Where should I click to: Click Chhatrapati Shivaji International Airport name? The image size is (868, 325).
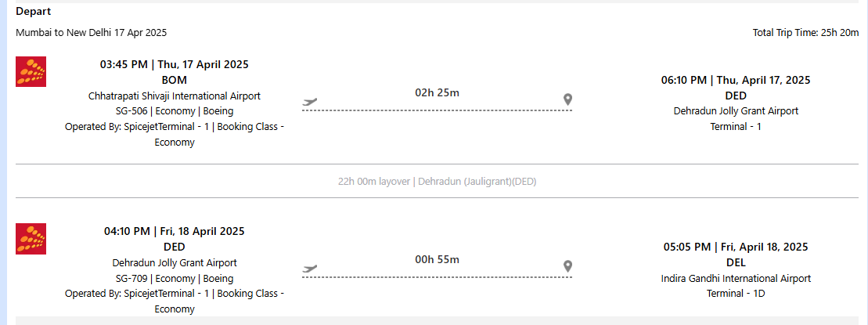click(174, 96)
